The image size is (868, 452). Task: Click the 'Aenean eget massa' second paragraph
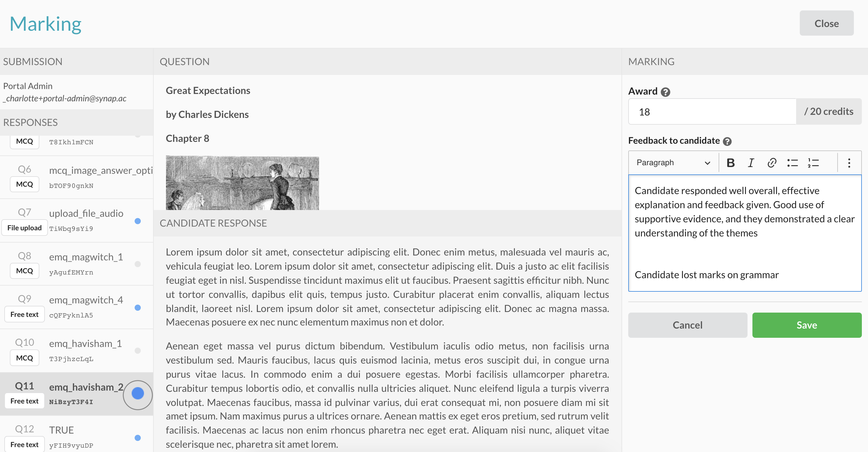point(387,395)
